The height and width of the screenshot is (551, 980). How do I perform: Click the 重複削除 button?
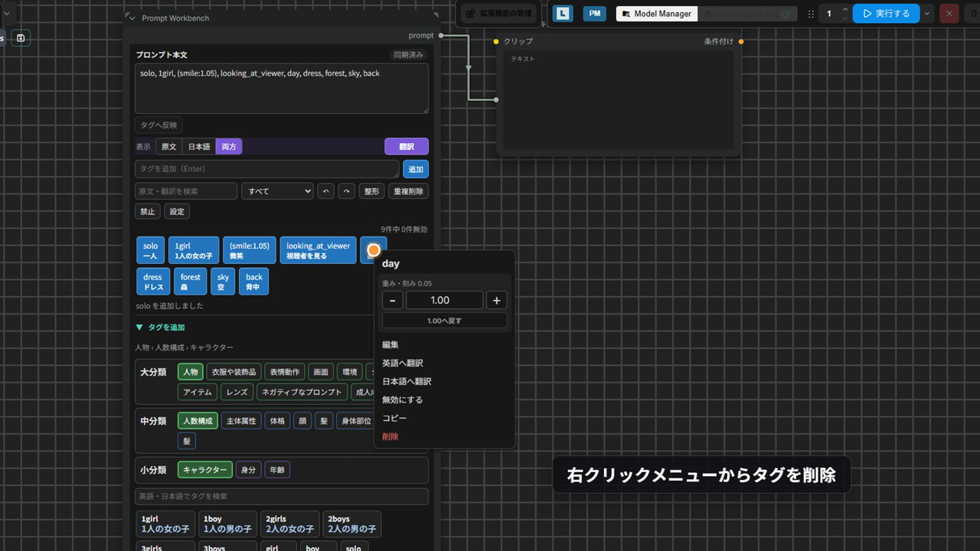pos(408,191)
